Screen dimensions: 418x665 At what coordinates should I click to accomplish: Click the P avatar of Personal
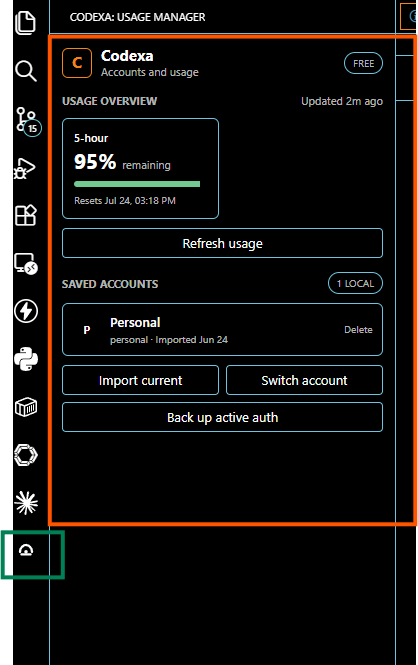[x=86, y=330]
